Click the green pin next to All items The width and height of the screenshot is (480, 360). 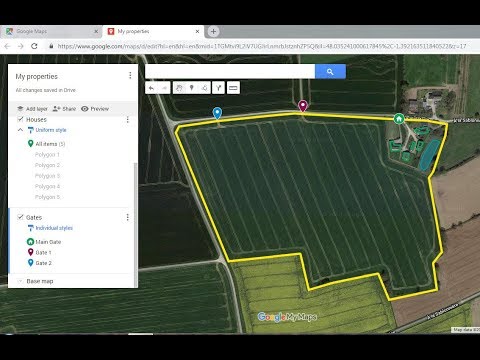click(x=30, y=144)
